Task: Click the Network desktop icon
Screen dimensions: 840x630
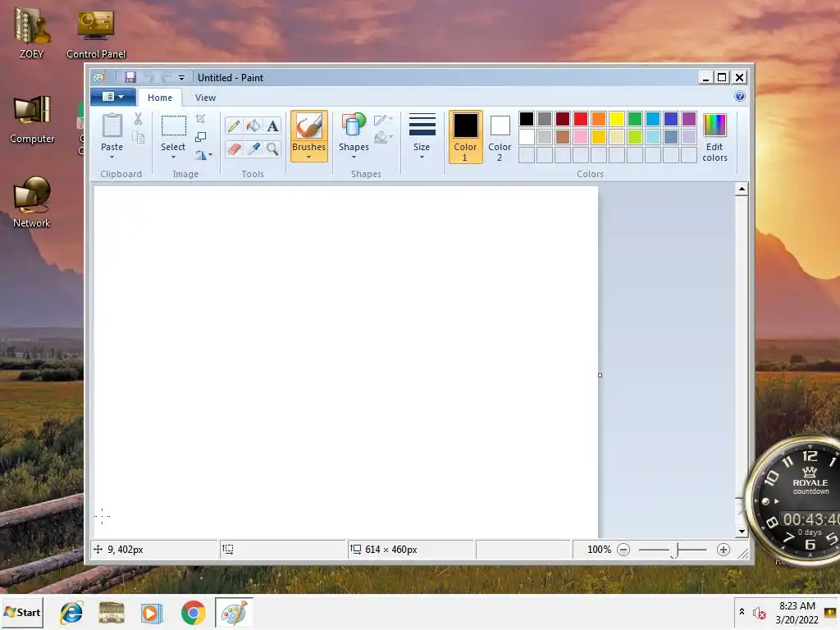Action: [x=32, y=203]
